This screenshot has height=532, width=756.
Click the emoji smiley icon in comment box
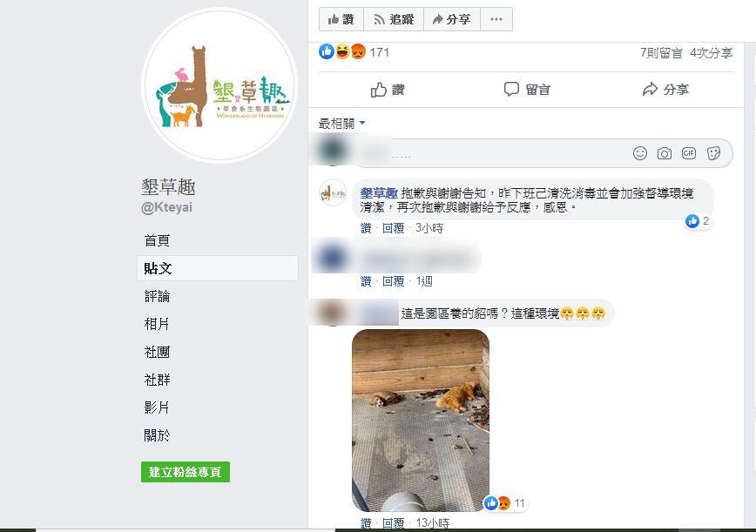point(640,153)
